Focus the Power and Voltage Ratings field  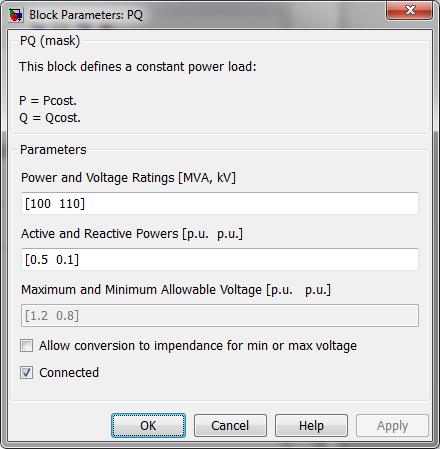pos(220,203)
